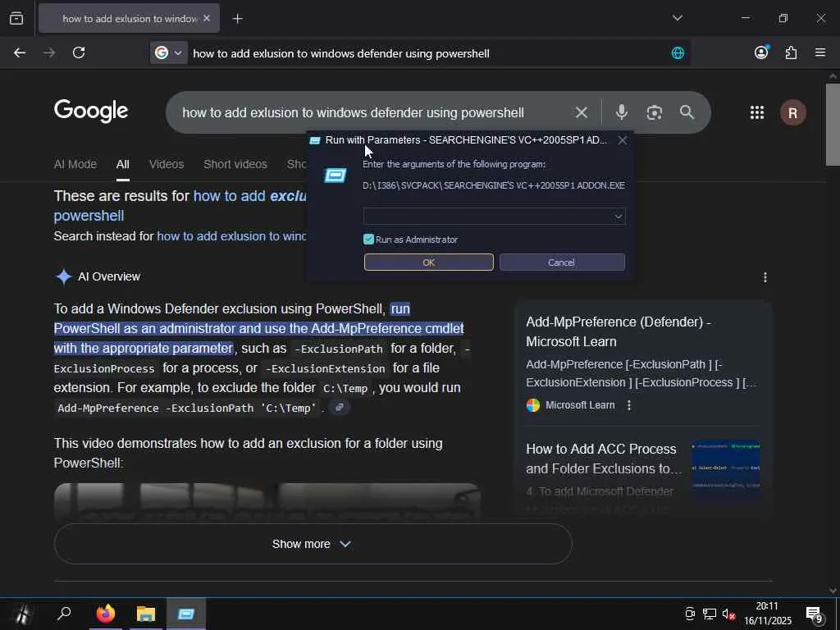
Task: Close the 'how to add exlusion' tab
Action: [x=207, y=18]
